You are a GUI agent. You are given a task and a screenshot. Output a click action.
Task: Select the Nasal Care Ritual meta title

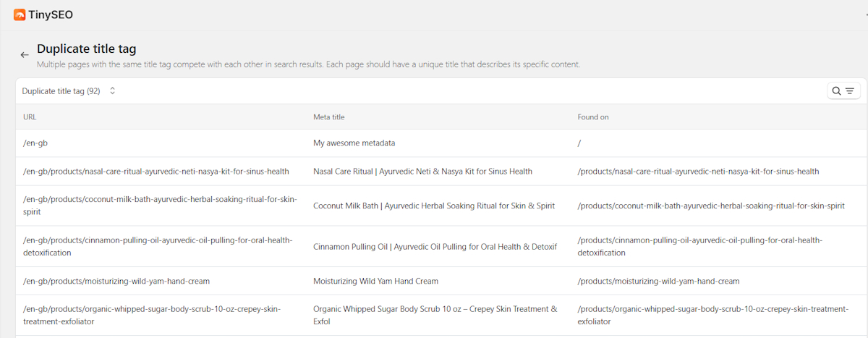[x=422, y=172]
